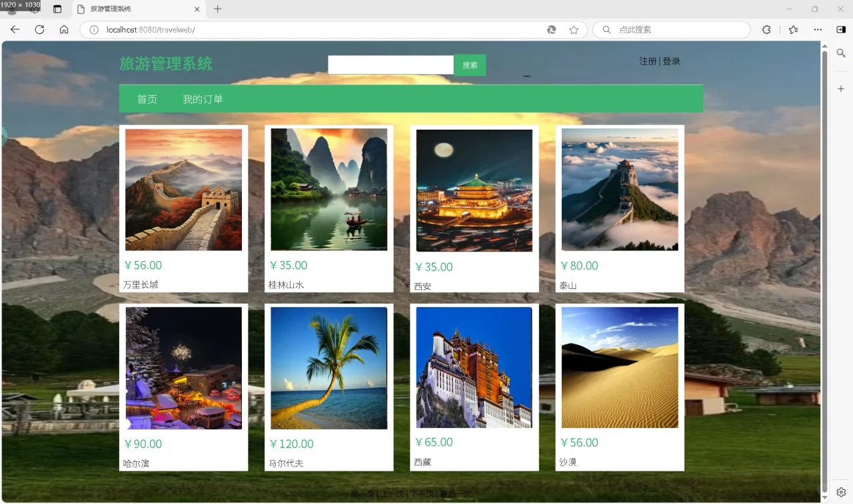
Task: Refresh the page with the reload icon
Action: [x=39, y=29]
